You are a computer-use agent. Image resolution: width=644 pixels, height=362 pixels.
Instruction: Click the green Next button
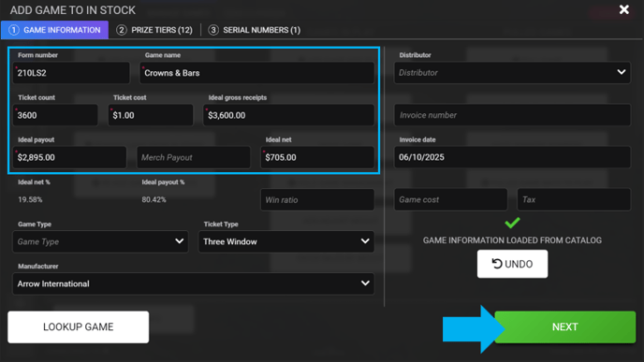tap(564, 326)
